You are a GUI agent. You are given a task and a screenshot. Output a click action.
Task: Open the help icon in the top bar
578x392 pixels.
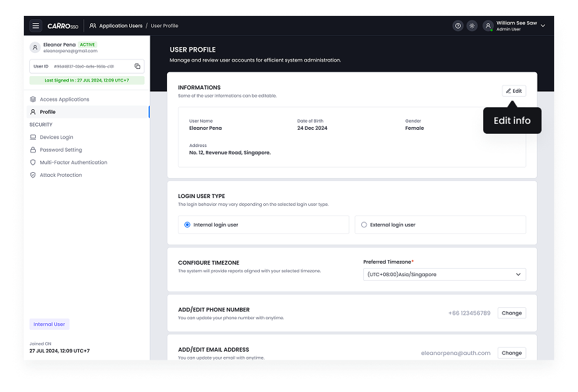(457, 25)
